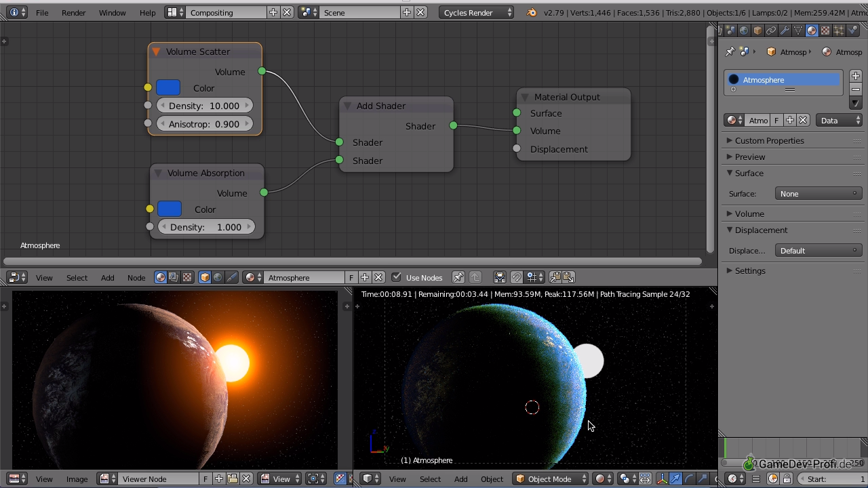Click the Atmosphere material name in node header
Viewport: 868px width, 488px height.
click(304, 277)
